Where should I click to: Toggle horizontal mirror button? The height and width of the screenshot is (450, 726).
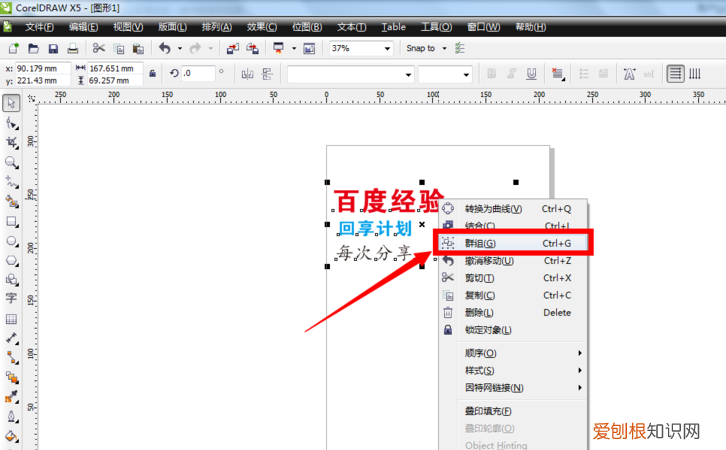(x=248, y=74)
